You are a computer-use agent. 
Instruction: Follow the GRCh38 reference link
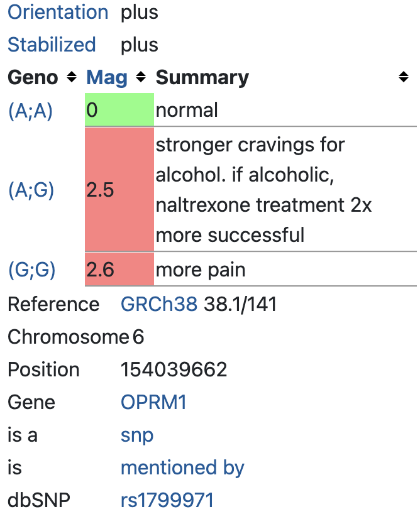coord(159,304)
